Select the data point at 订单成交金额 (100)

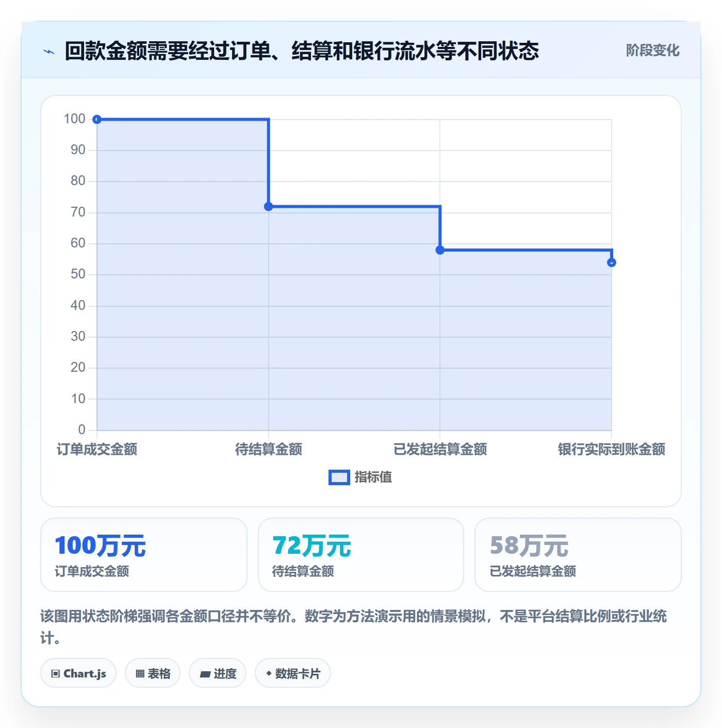point(97,120)
